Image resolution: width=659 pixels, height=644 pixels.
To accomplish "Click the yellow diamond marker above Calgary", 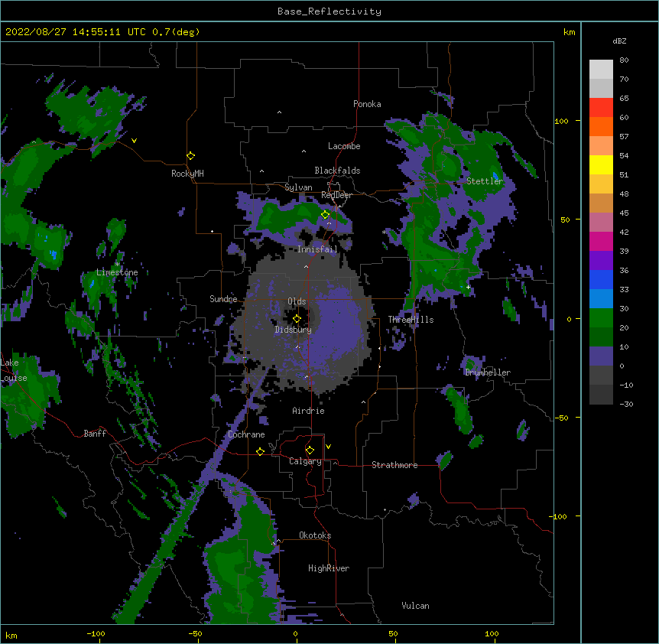I will coord(310,450).
